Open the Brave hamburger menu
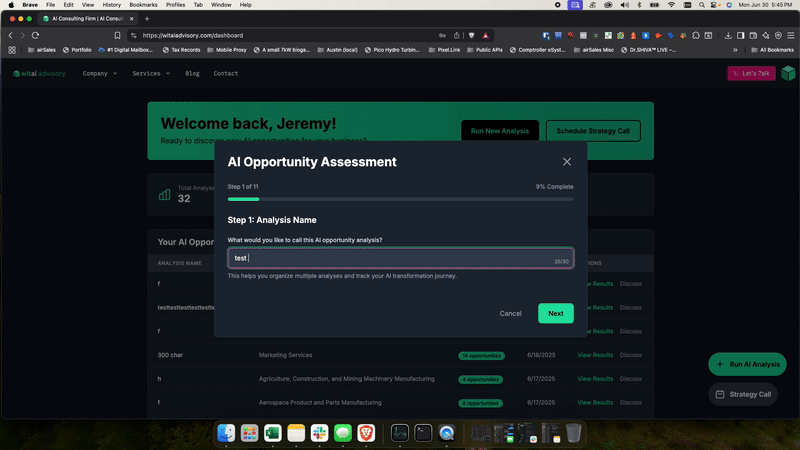This screenshot has width=800, height=450. [791, 35]
